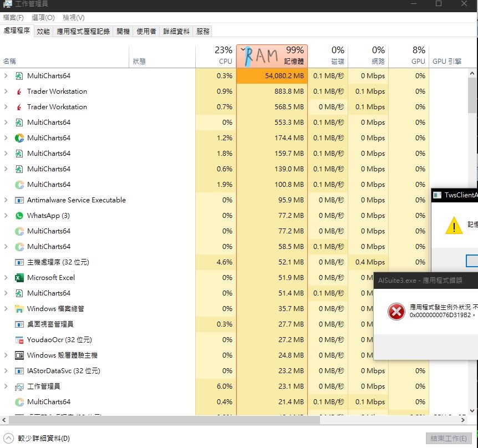The image size is (478, 448).
Task: Click the Trader Workstation icon using 568.5 MB
Action: click(x=19, y=107)
